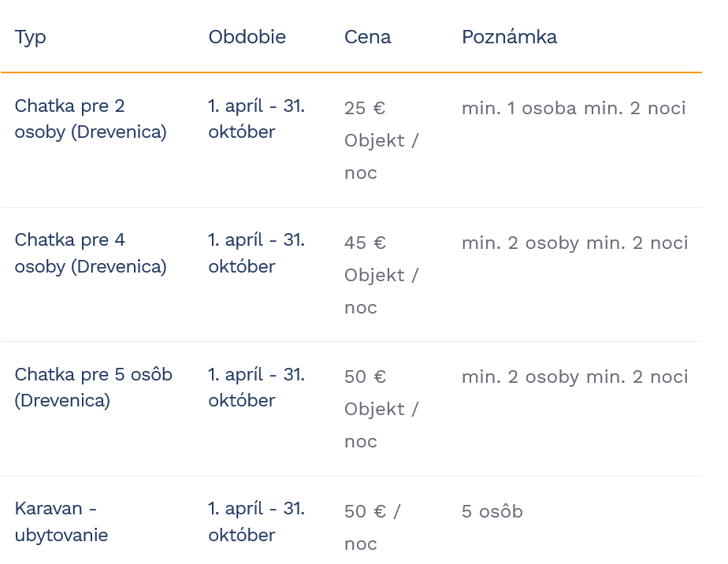Viewport: 728px width, 564px height.
Task: Select Chatka pre 4 osoby (Drevenica)
Action: [91, 253]
